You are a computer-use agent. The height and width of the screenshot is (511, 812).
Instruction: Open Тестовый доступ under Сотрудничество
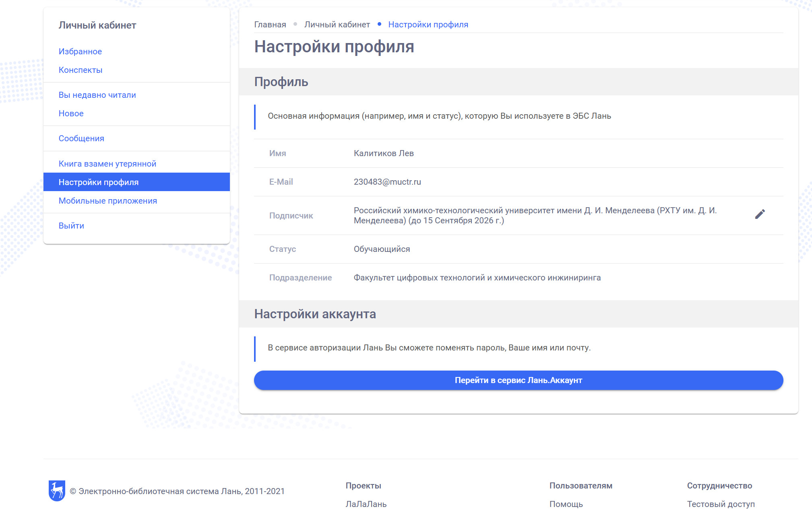tap(721, 504)
